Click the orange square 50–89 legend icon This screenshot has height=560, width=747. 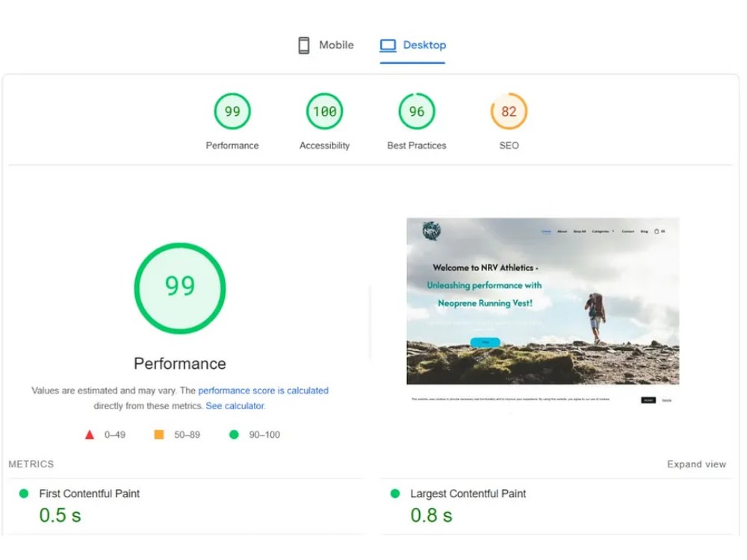159,435
